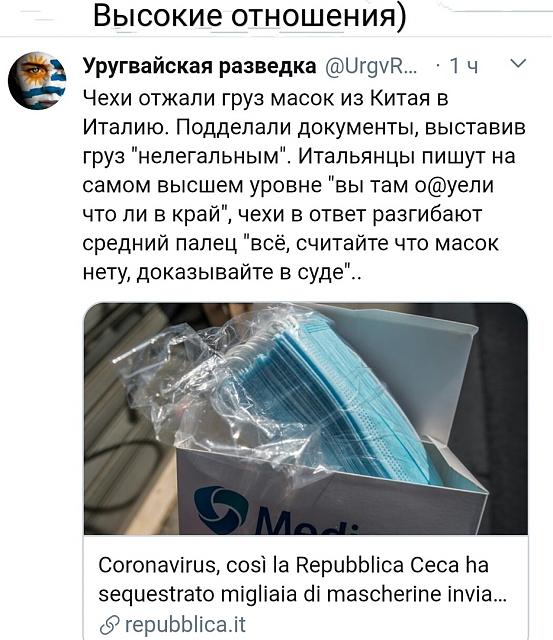Click the 'Высокие отношения)' post title

coord(249,16)
